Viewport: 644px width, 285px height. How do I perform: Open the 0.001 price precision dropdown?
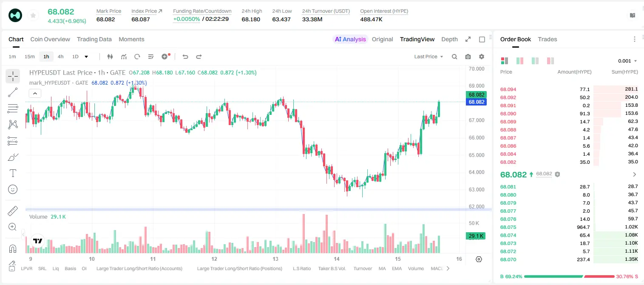point(627,61)
